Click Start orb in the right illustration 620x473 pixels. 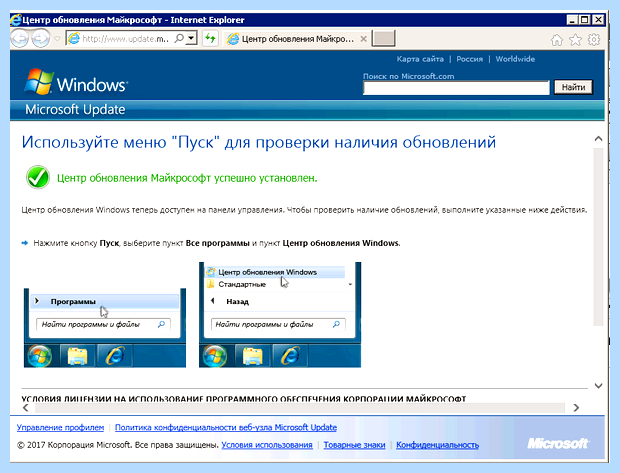[x=214, y=355]
